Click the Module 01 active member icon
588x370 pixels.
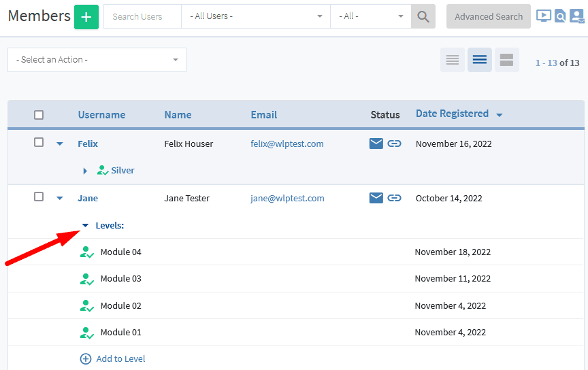pyautogui.click(x=86, y=332)
